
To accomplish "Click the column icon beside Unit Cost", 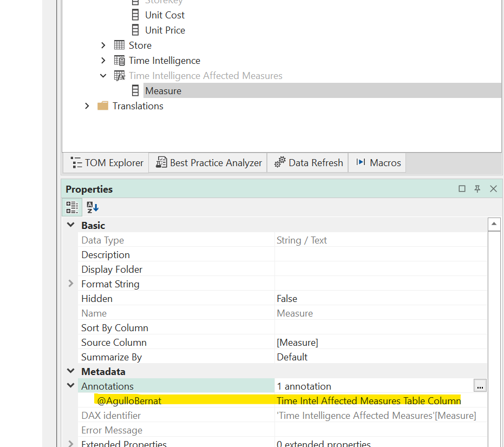I will click(x=135, y=15).
